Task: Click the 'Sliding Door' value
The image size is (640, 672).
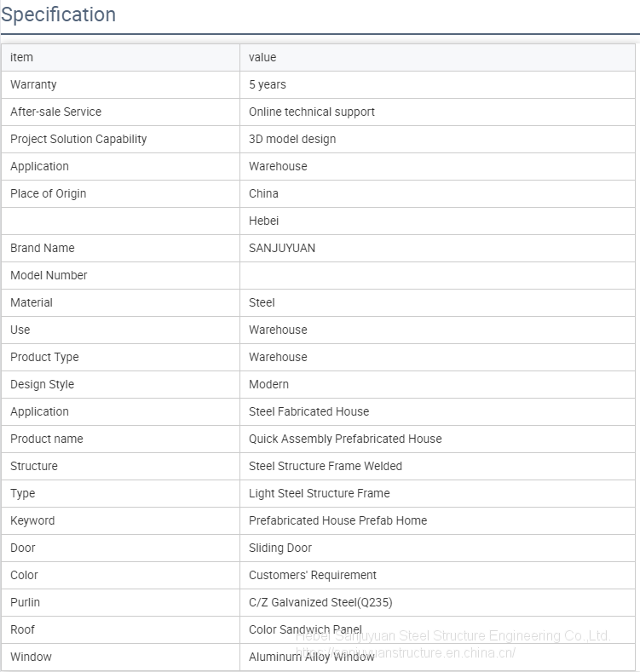Action: pos(280,548)
